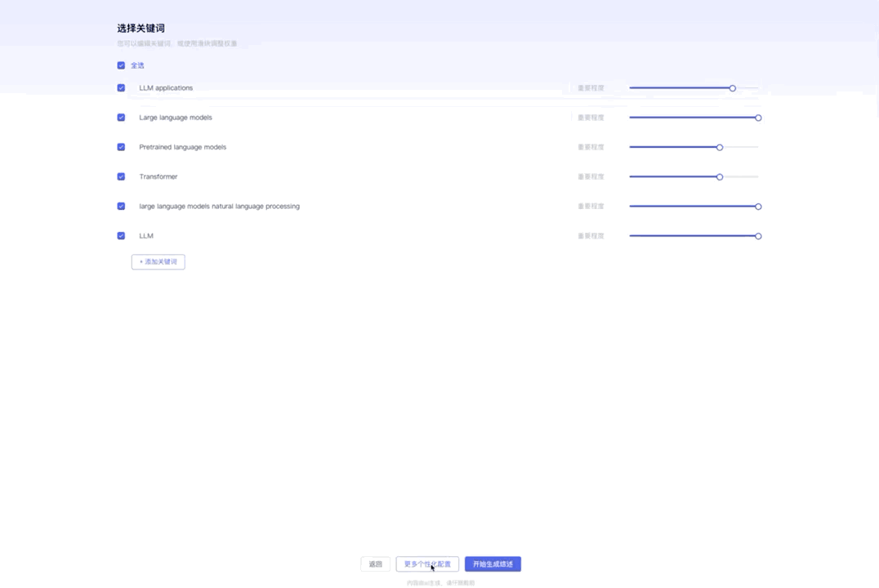Click the Transformer keyword text

[x=158, y=176]
